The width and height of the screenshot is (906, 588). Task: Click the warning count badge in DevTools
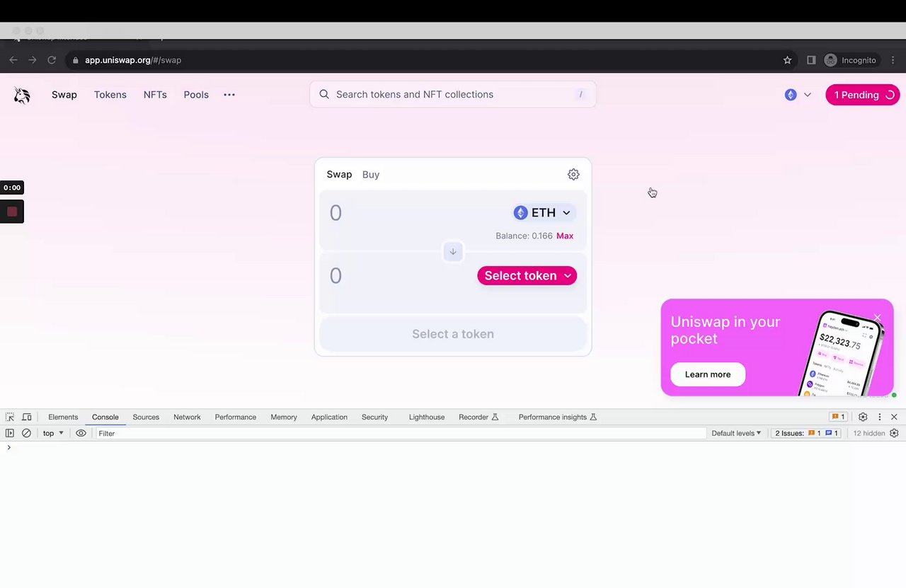tap(838, 417)
